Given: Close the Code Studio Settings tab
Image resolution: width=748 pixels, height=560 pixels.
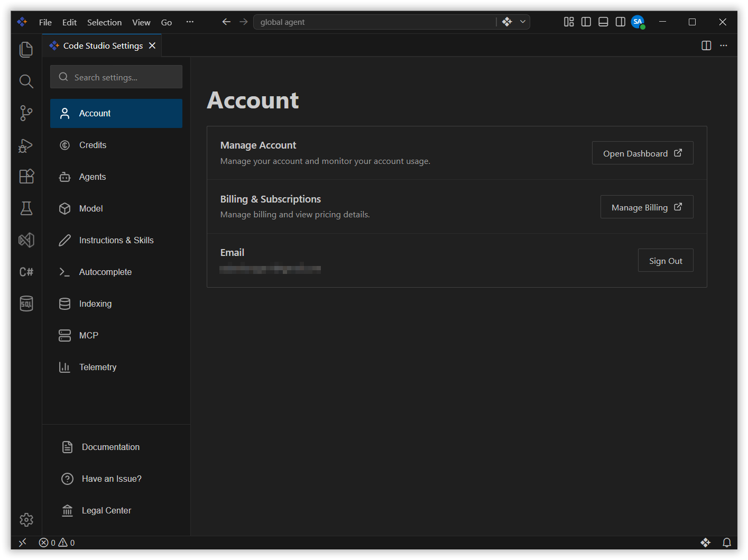Looking at the screenshot, I should point(152,45).
